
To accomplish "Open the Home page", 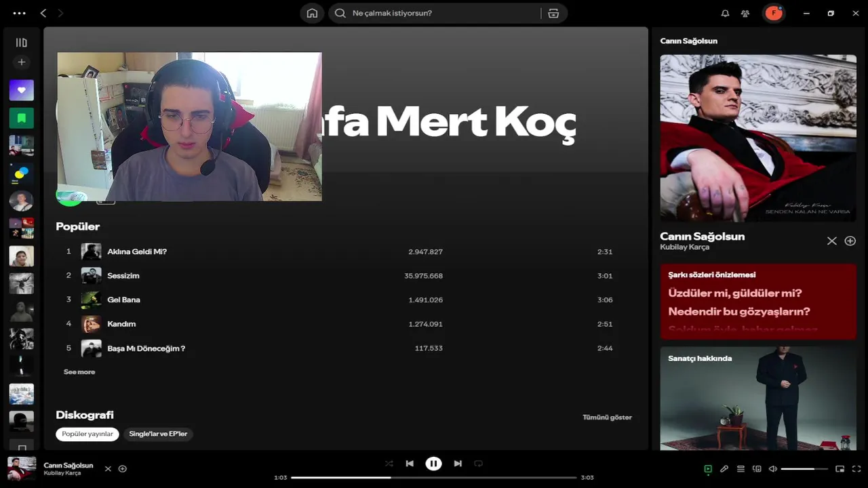I will [312, 13].
